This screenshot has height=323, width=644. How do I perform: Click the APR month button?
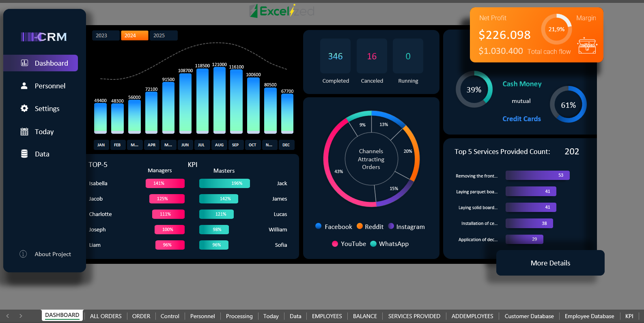pos(151,145)
